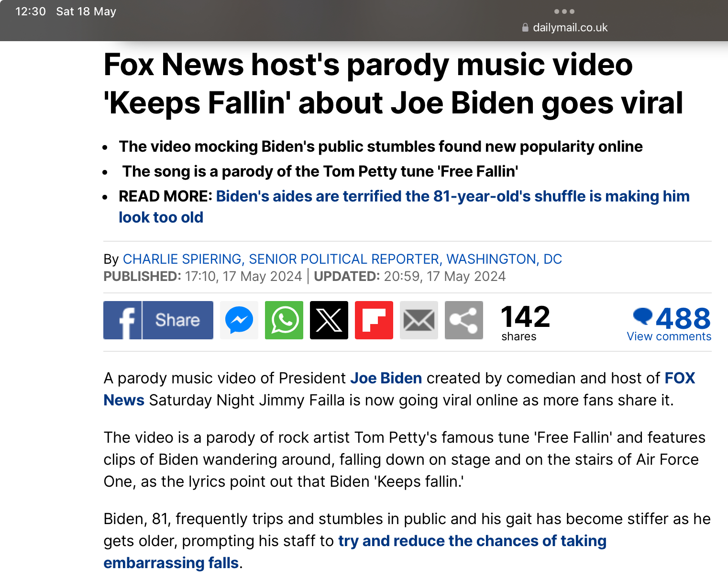Image resolution: width=728 pixels, height=582 pixels.
Task: Tap the 142 shares counter
Action: (x=525, y=323)
